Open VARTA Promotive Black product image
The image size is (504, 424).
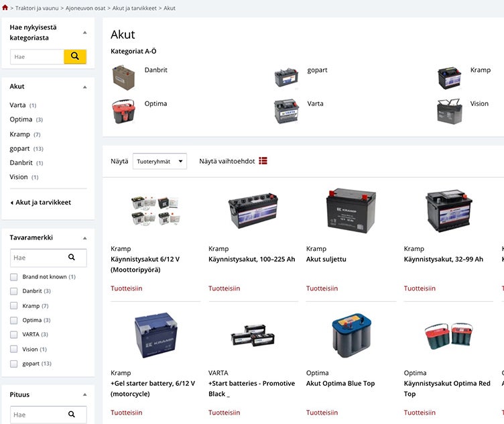[253, 335]
